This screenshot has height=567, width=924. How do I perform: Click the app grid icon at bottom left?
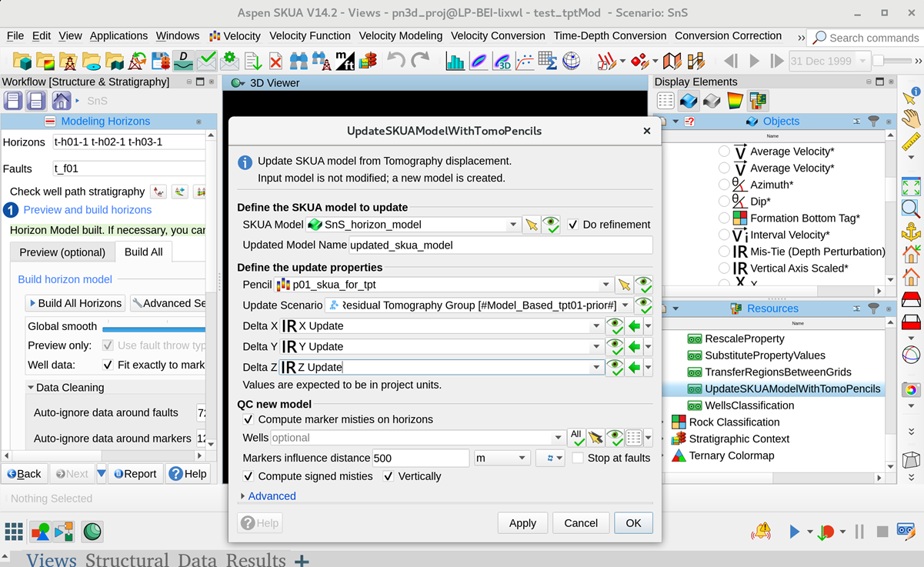[x=14, y=532]
